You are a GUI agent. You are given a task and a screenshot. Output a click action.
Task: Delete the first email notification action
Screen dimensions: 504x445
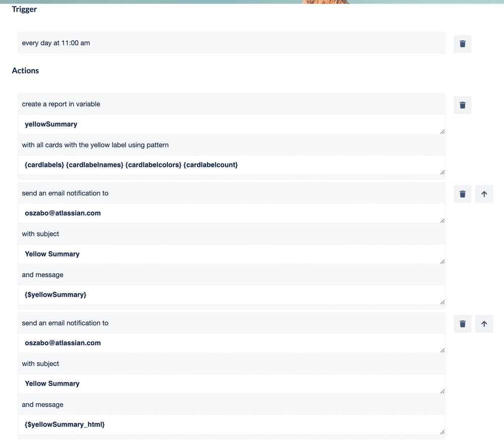(x=462, y=194)
